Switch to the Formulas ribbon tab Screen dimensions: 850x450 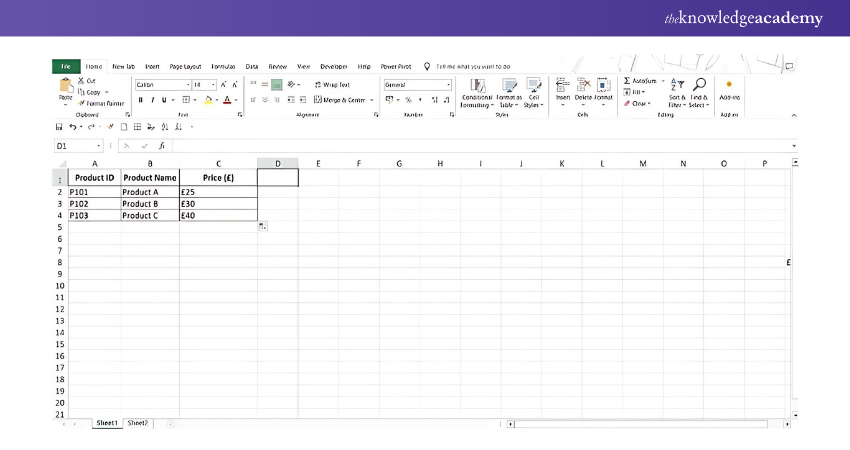(x=223, y=66)
